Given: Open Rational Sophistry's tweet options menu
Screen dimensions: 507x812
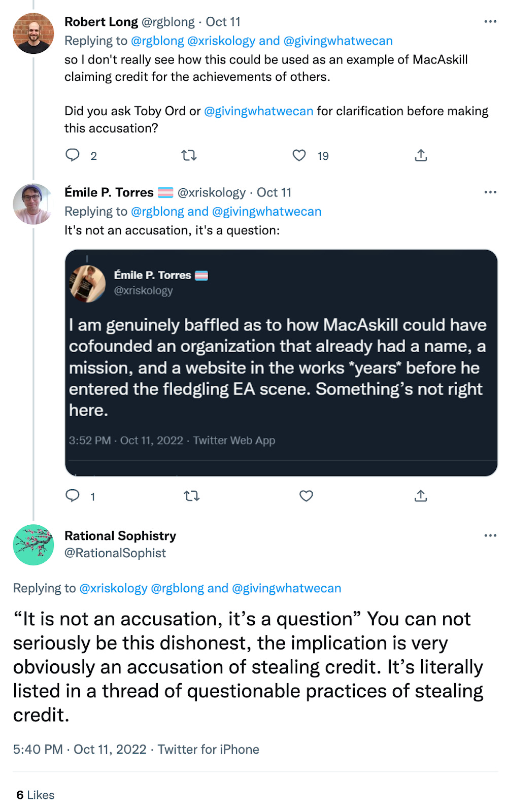Looking at the screenshot, I should [x=490, y=535].
